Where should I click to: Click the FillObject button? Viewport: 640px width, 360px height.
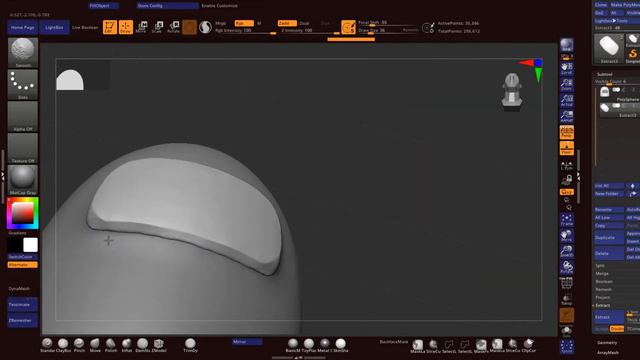104,6
